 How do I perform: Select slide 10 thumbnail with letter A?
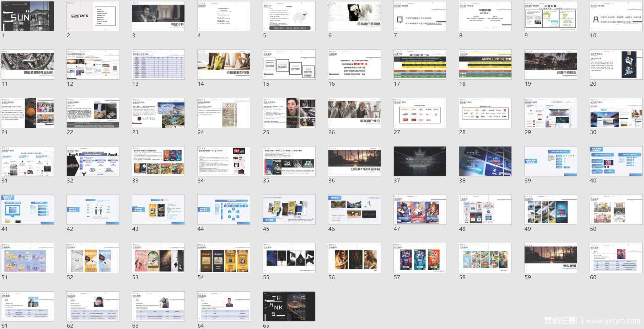point(616,16)
